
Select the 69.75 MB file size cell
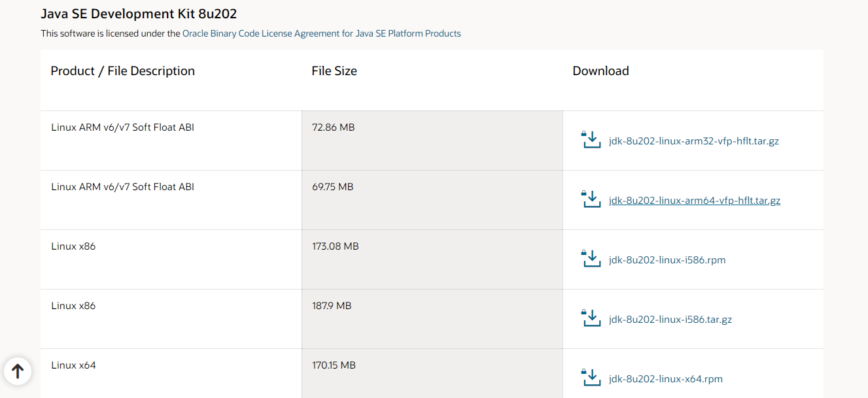point(432,200)
